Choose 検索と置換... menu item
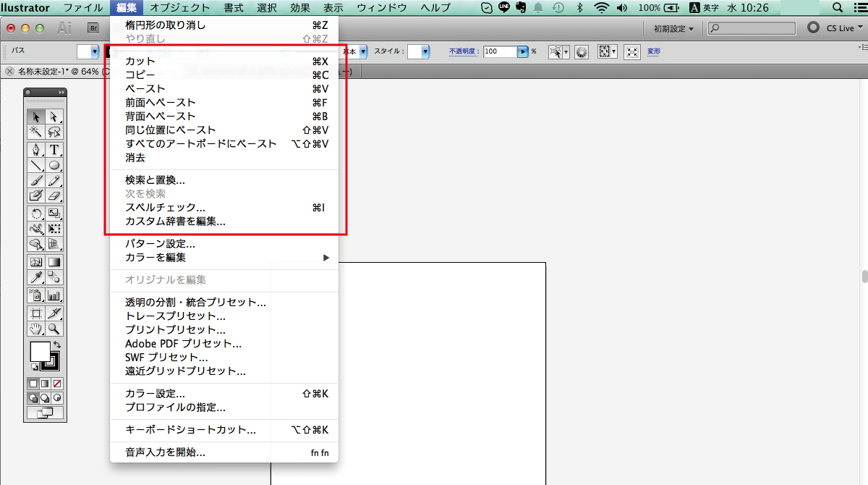Viewport: 868px width, 485px height. (x=224, y=180)
